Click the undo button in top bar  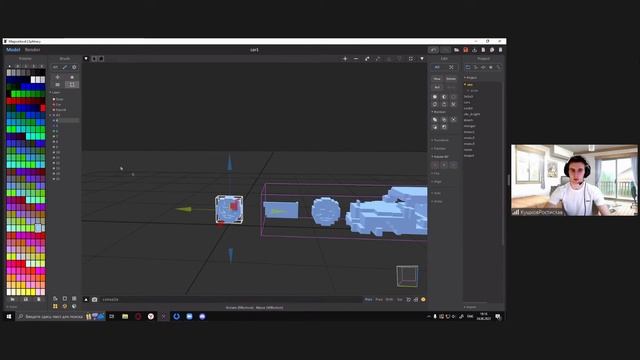433,50
